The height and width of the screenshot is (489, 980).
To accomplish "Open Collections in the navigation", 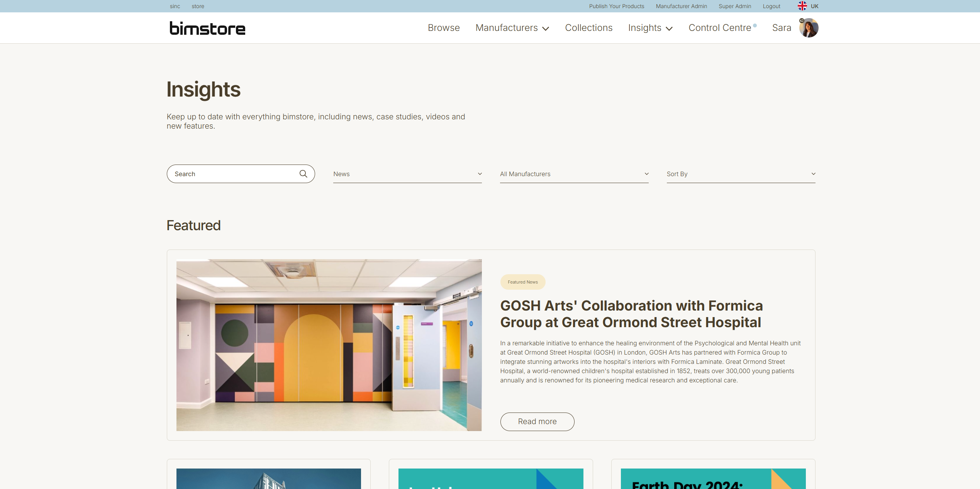I will tap(588, 28).
